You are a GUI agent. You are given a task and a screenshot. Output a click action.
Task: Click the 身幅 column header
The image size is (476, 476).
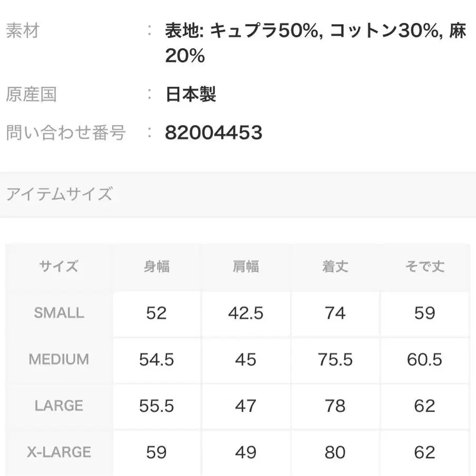[157, 267]
